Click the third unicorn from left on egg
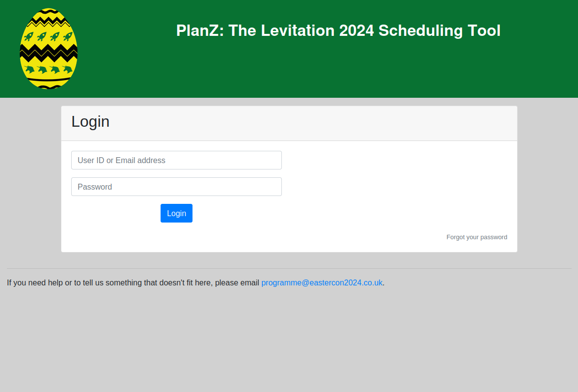The width and height of the screenshot is (578, 392). click(55, 70)
